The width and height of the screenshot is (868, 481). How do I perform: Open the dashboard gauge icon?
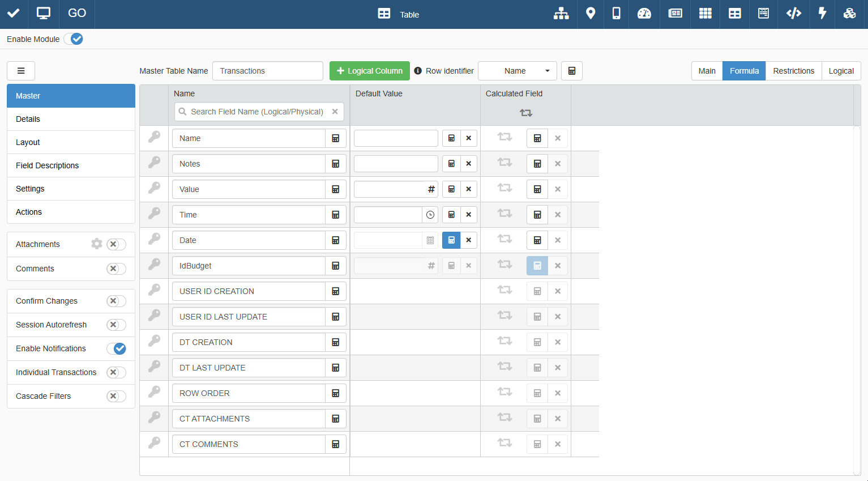[x=644, y=14]
